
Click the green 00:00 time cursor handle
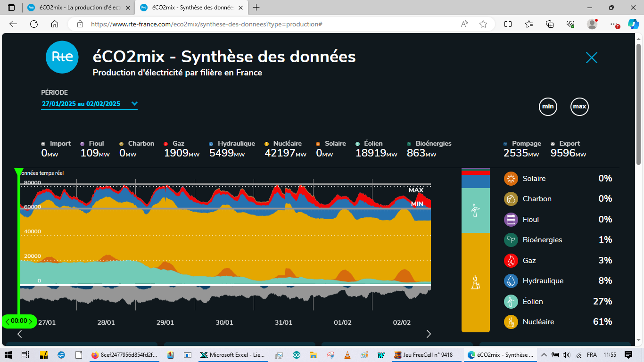(x=19, y=321)
